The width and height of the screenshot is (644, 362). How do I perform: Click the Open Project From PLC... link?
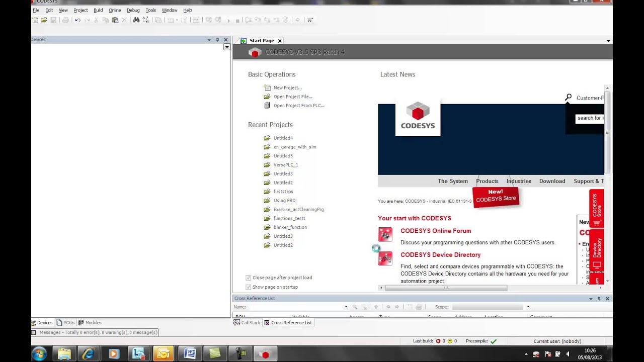(299, 106)
